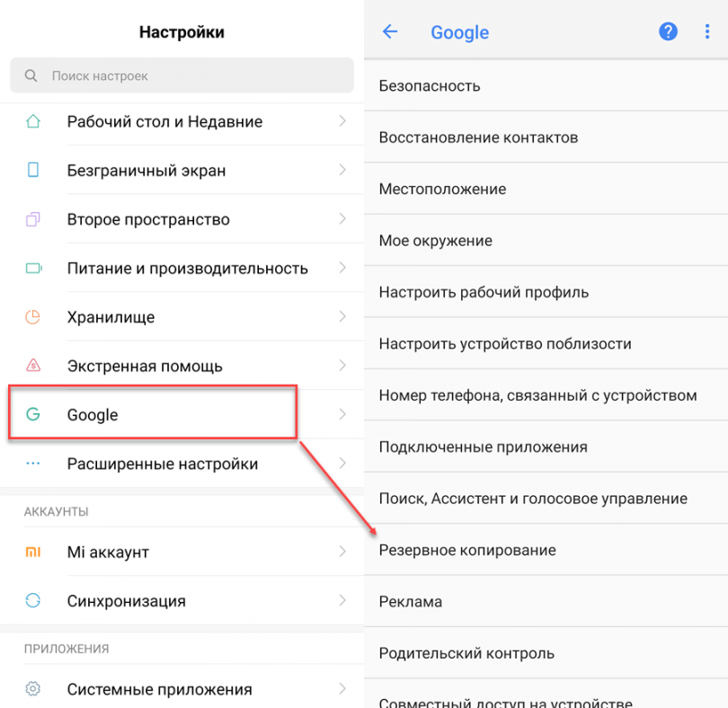Open Резервное копирование entry

[467, 550]
